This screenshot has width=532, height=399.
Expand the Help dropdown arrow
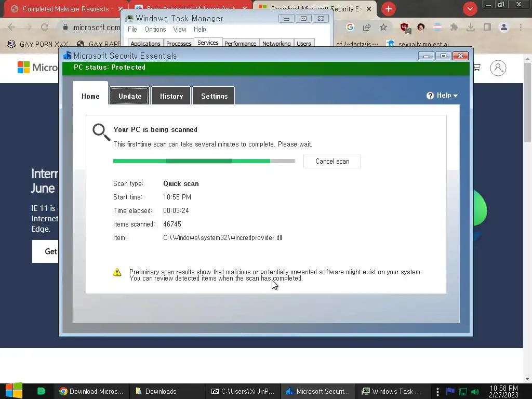[x=456, y=96]
